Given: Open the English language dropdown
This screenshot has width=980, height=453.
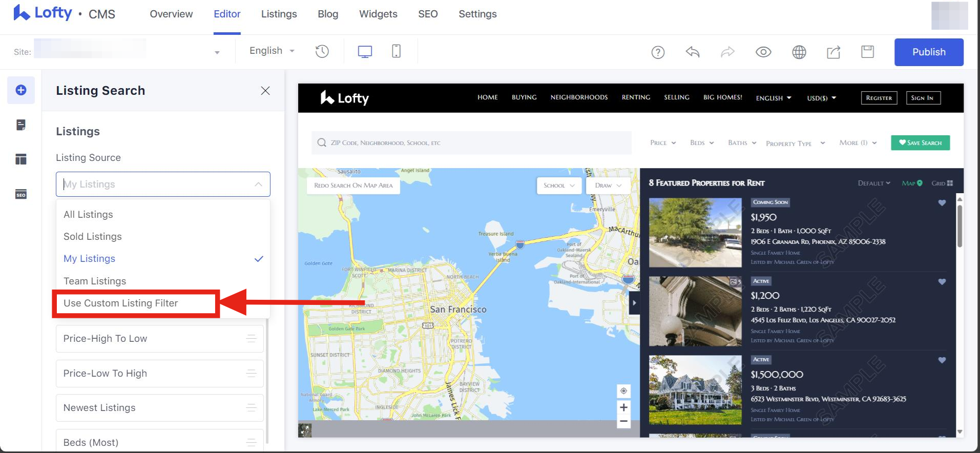Looking at the screenshot, I should 272,51.
